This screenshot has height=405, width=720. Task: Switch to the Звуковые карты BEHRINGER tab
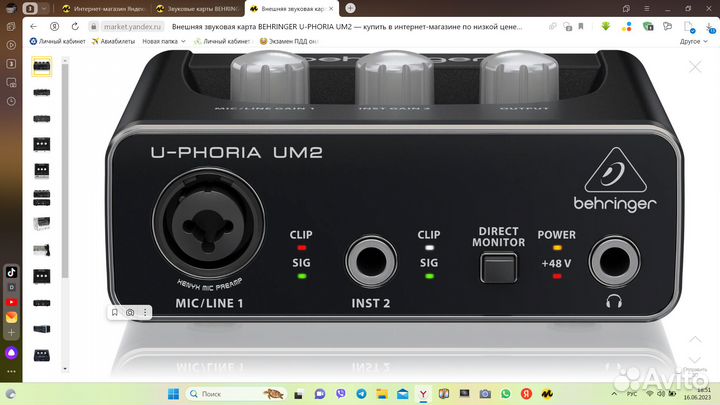(x=198, y=9)
